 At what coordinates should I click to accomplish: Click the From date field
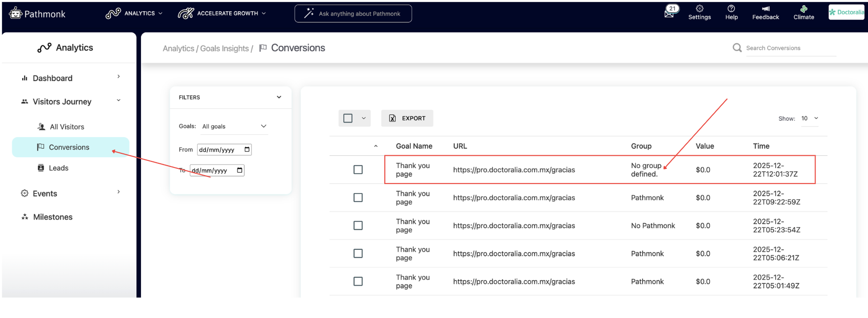[224, 150]
